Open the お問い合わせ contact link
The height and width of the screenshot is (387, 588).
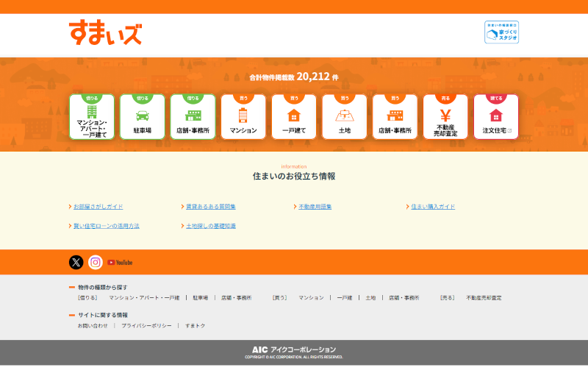[x=93, y=325]
